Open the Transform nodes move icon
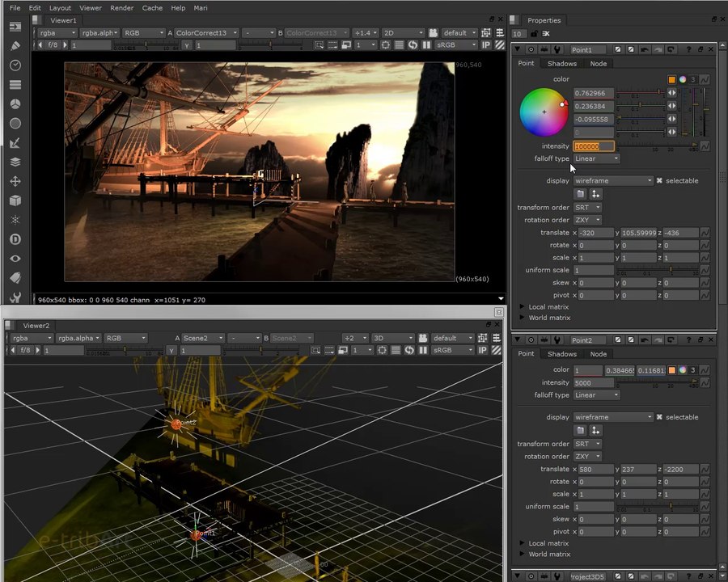 pyautogui.click(x=15, y=181)
